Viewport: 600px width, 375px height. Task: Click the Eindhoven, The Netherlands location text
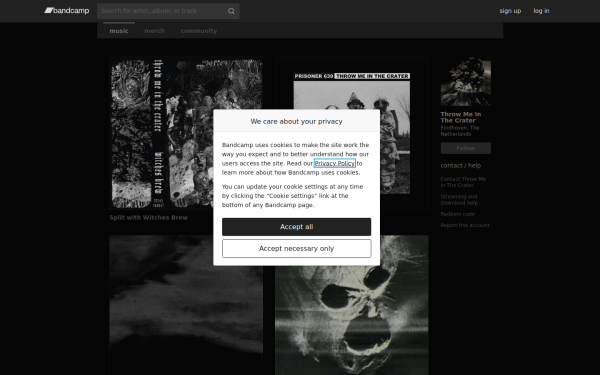[x=460, y=131]
